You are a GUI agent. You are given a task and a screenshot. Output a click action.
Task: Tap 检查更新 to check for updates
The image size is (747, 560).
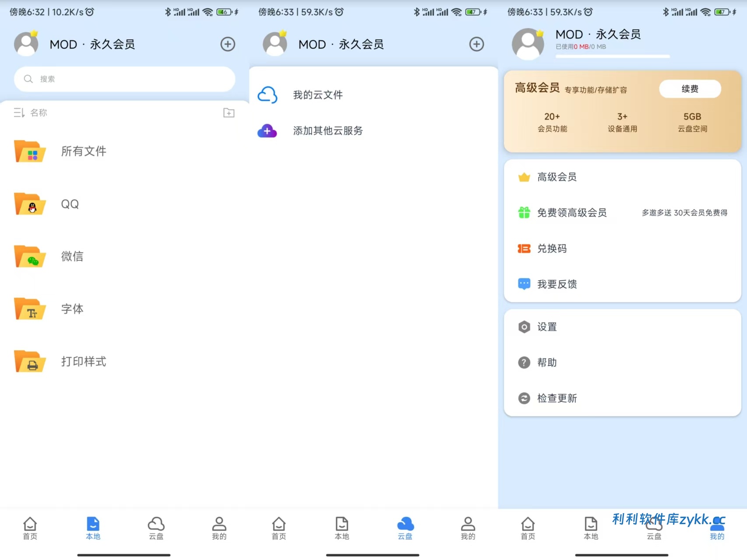(557, 398)
